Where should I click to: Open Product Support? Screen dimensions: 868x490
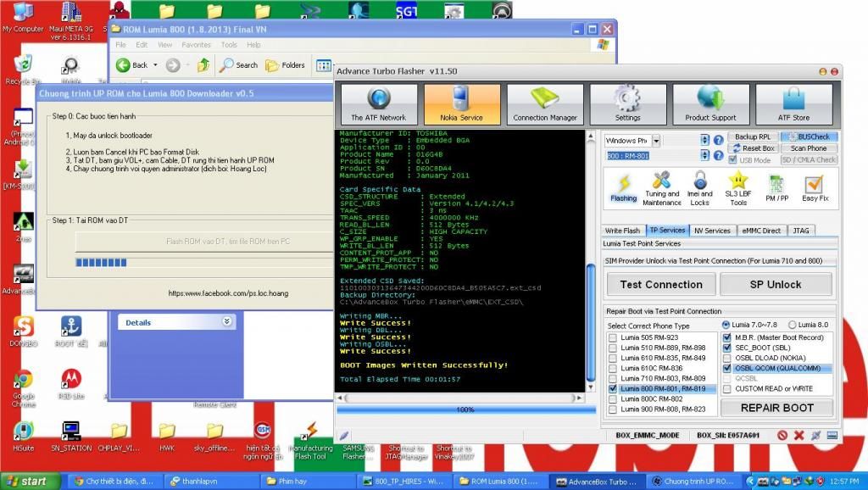click(711, 104)
